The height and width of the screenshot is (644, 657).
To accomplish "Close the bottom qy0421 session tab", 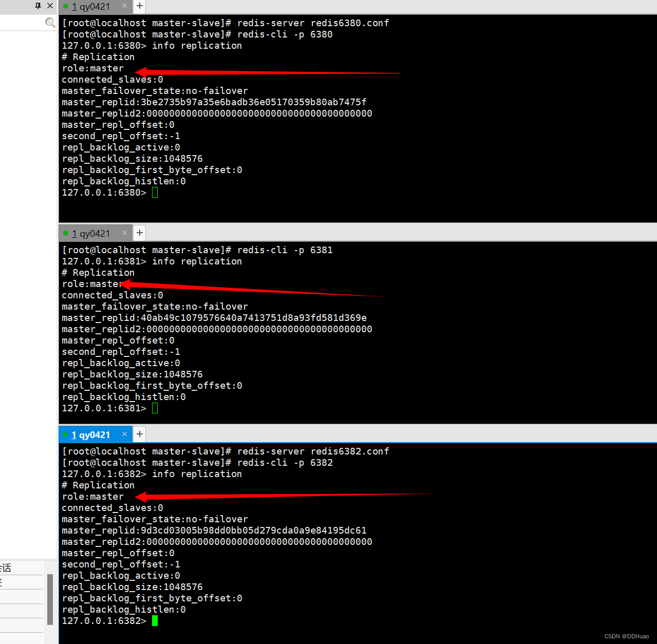I will 124,433.
